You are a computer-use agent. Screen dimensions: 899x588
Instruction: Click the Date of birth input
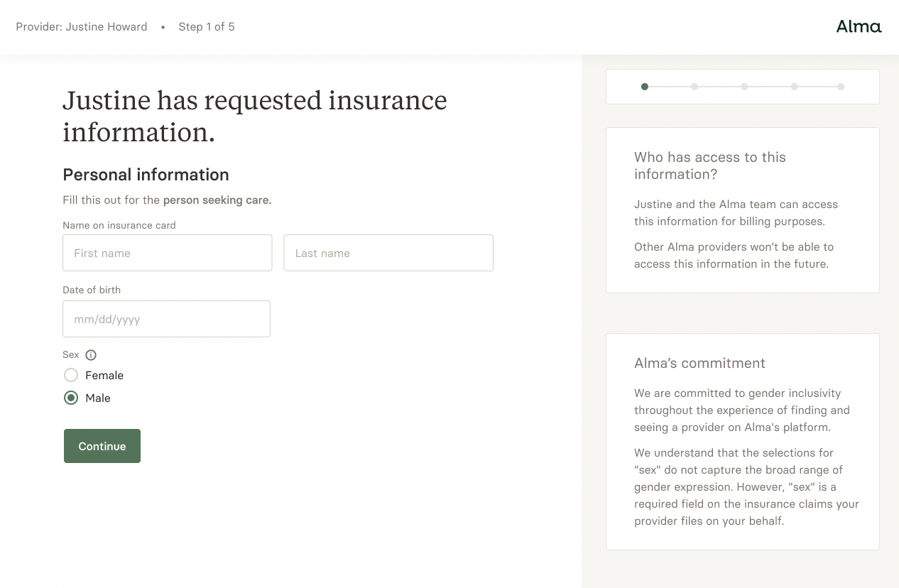(166, 319)
